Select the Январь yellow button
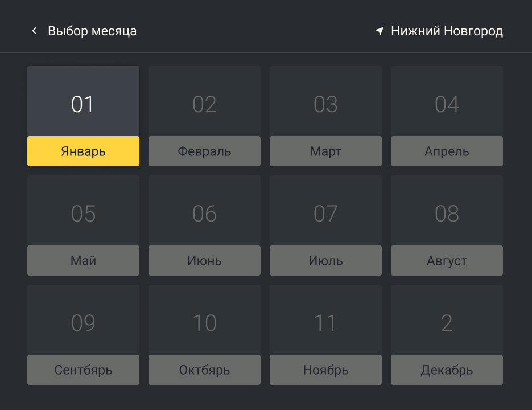The height and width of the screenshot is (410, 532). (83, 151)
